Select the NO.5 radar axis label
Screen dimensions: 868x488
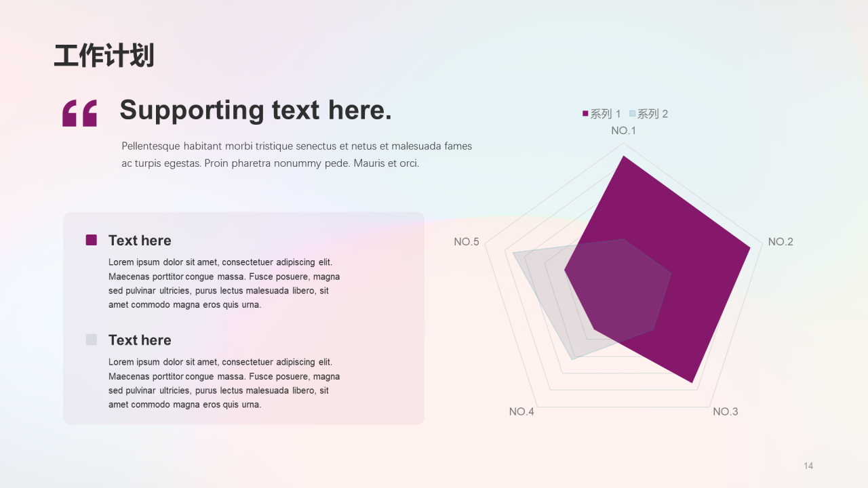467,242
